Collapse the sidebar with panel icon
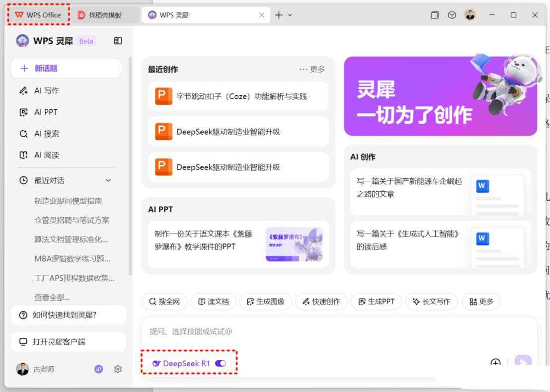The width and height of the screenshot is (550, 392). 118,41
